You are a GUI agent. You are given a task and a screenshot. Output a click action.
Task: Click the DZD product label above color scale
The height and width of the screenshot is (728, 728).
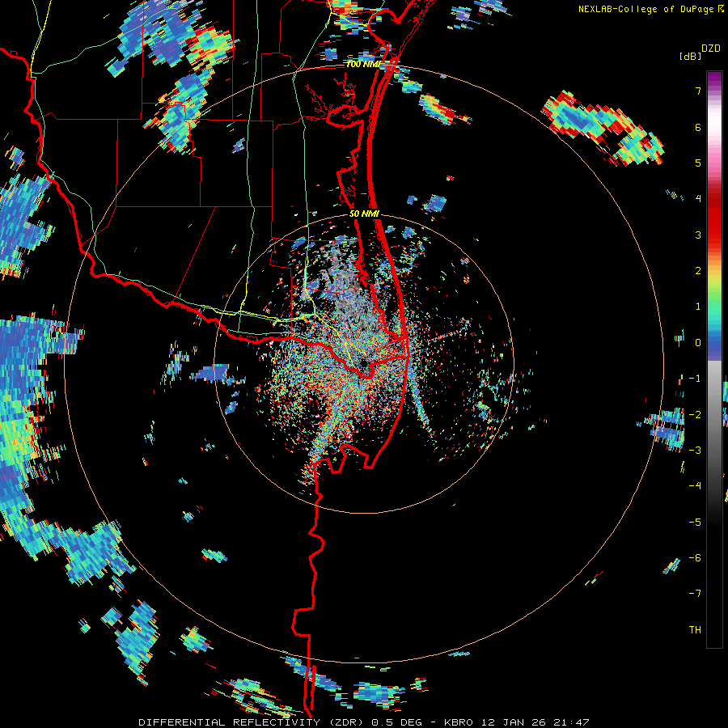coord(711,49)
